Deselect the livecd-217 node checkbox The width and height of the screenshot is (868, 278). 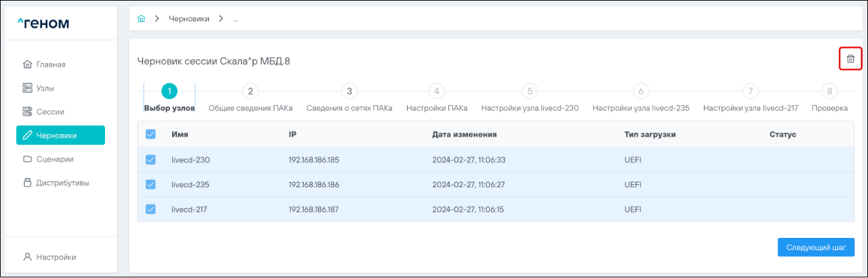150,209
